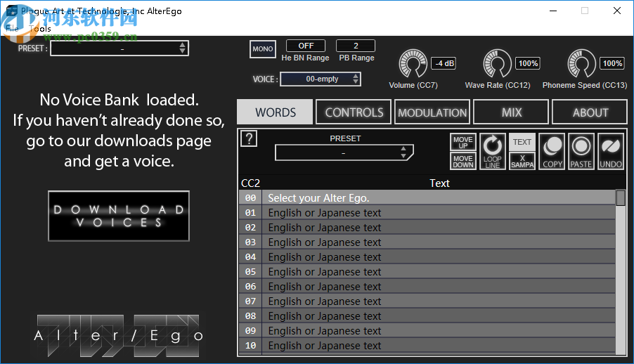Switch to the MODULATION tab
The width and height of the screenshot is (634, 364).
432,112
